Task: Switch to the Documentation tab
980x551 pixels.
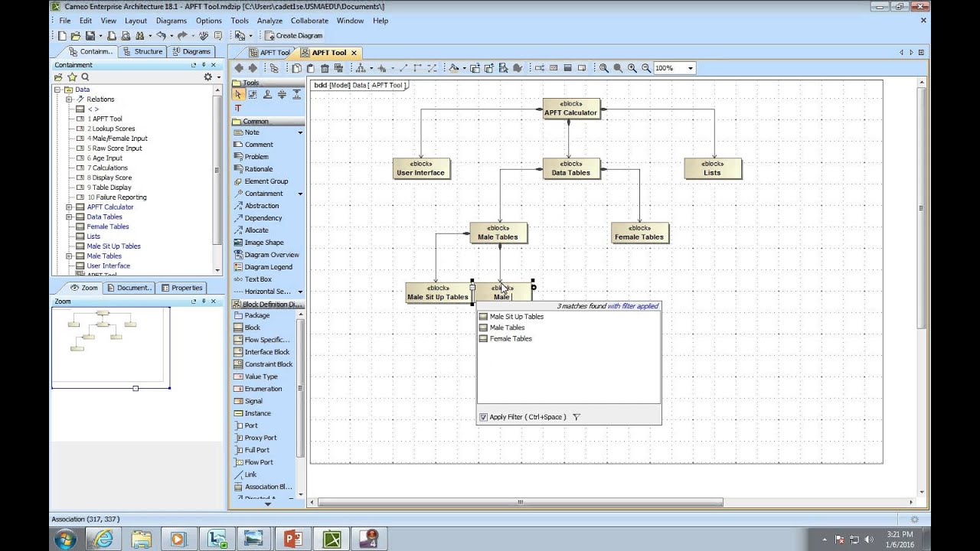Action: (129, 288)
